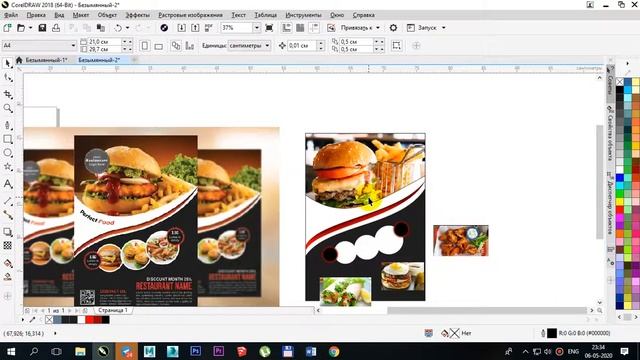Expand the document palette flyout arrow

[23, 320]
